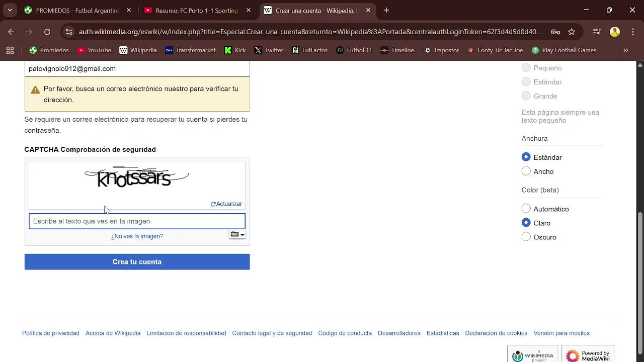644x362 pixels.
Task: Go back to the previous page
Action: tap(11, 32)
